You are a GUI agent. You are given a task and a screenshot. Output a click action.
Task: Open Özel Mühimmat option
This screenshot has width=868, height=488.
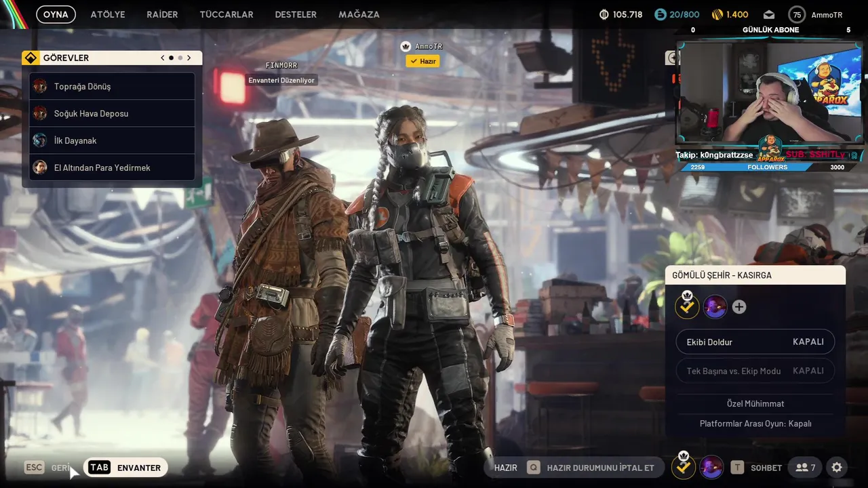point(755,403)
